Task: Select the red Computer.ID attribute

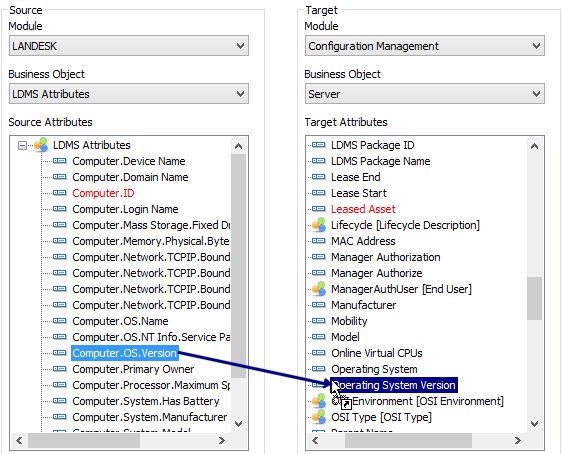Action: pyautogui.click(x=103, y=193)
